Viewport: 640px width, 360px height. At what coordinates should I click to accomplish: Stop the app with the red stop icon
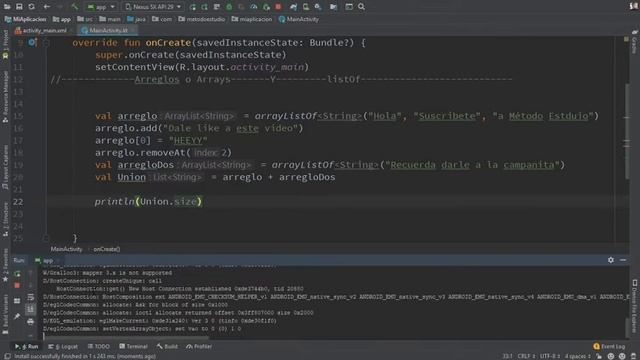click(278, 7)
